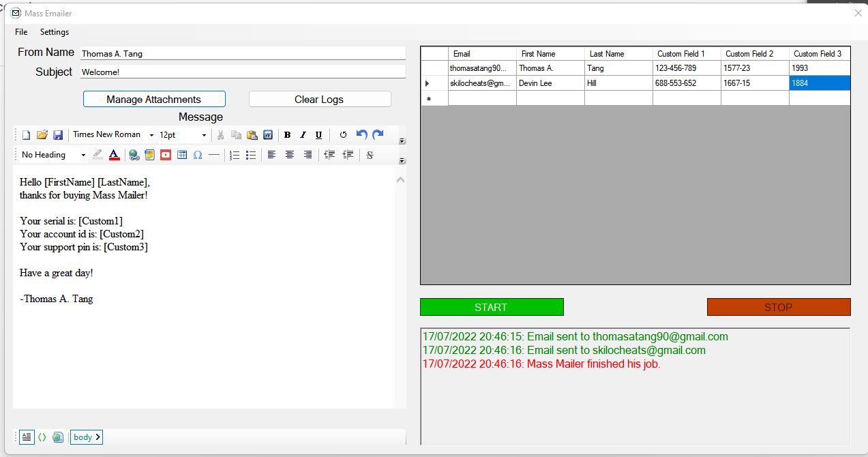The height and width of the screenshot is (457, 868).
Task: Insert a table into the message
Action: pos(182,155)
